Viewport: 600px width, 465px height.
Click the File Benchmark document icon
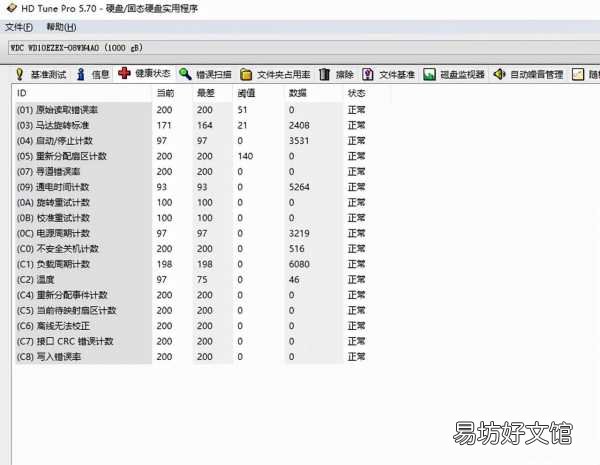tap(368, 74)
